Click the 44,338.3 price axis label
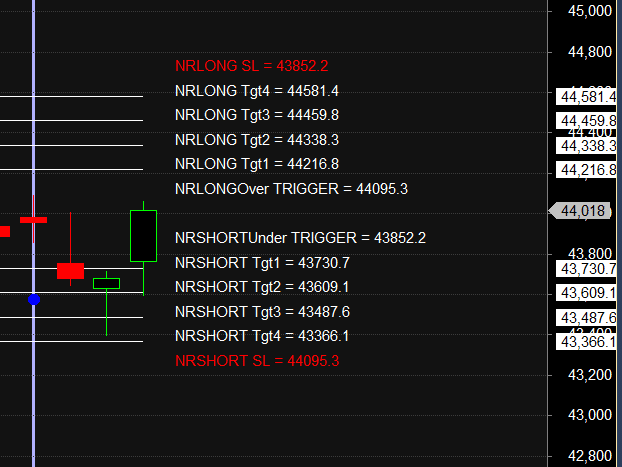The height and width of the screenshot is (467, 622). pos(586,146)
